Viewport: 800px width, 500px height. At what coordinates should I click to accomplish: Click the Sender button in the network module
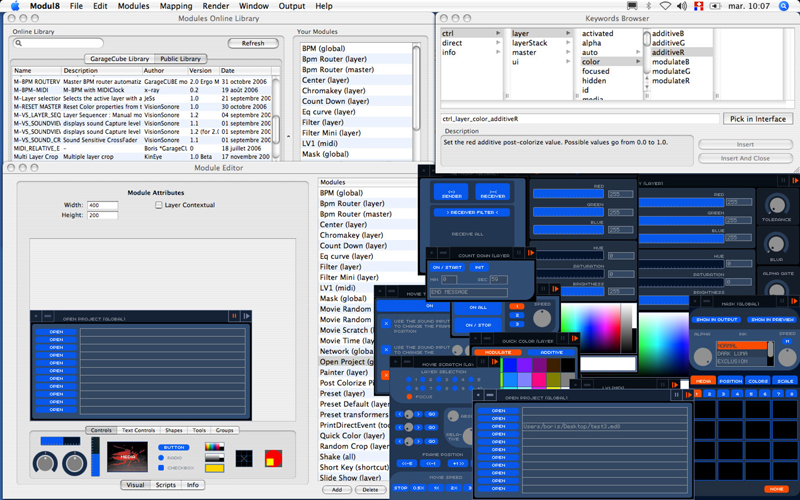click(452, 192)
